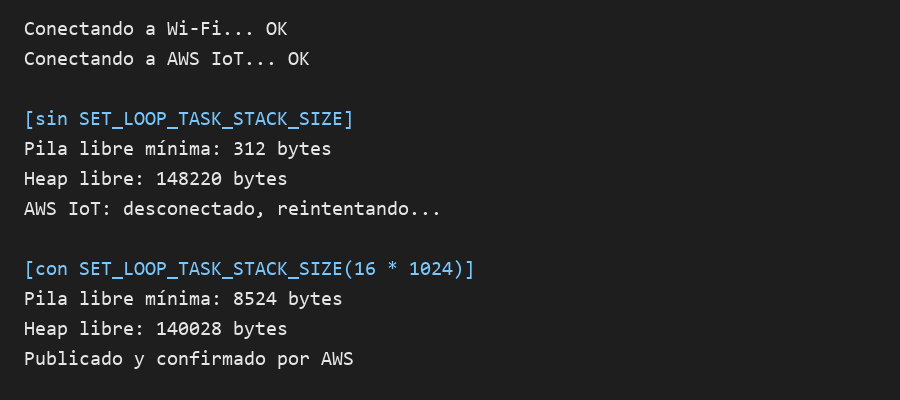900x400 pixels.
Task: Click the blue [sin SET_LOOP_TASK_STACK_SIZE] header
Action: [x=188, y=119]
